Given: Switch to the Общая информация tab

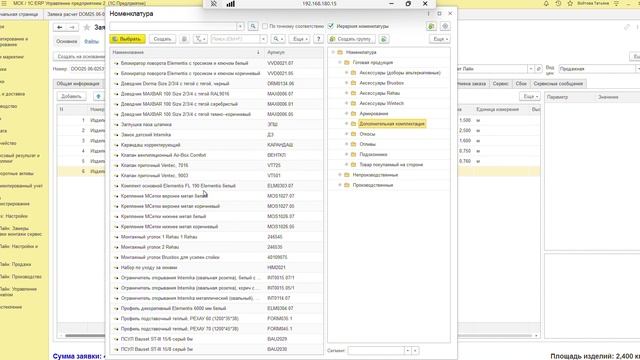Looking at the screenshot, I should [78, 84].
